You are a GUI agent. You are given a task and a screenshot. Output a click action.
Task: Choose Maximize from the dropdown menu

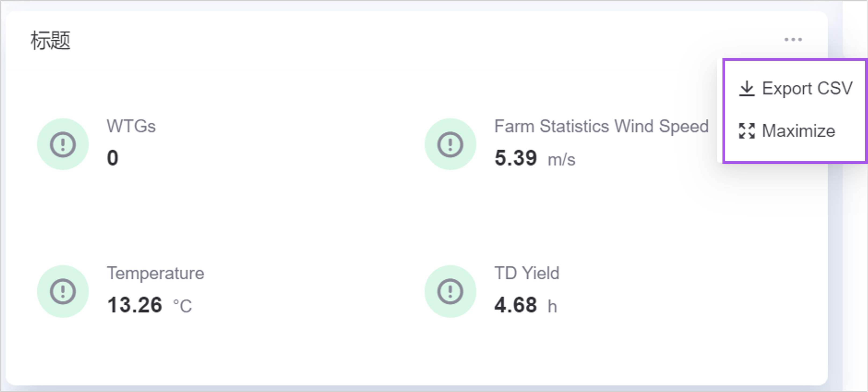click(x=798, y=131)
